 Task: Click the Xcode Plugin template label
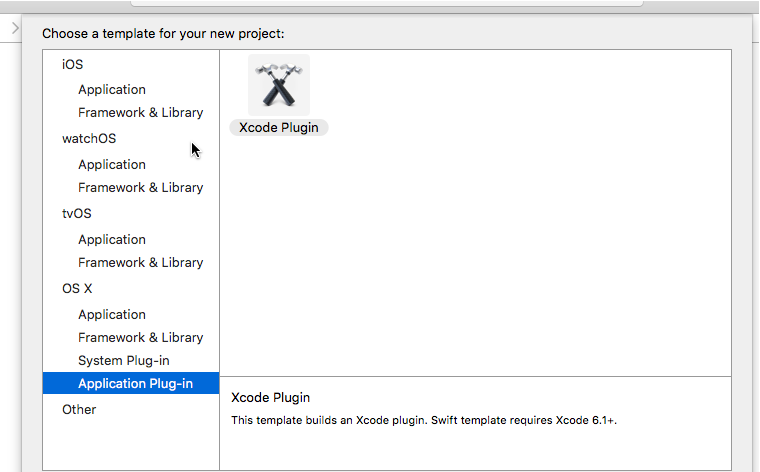point(279,127)
